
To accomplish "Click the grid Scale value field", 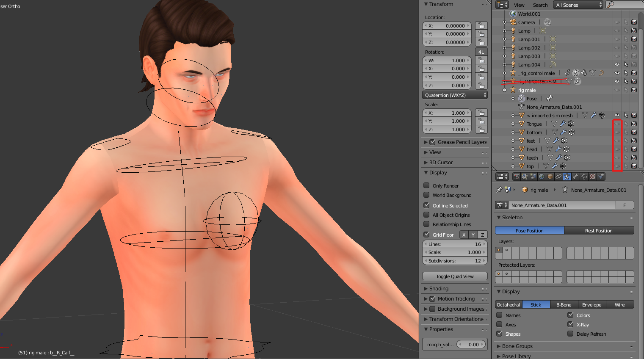I will tap(455, 252).
